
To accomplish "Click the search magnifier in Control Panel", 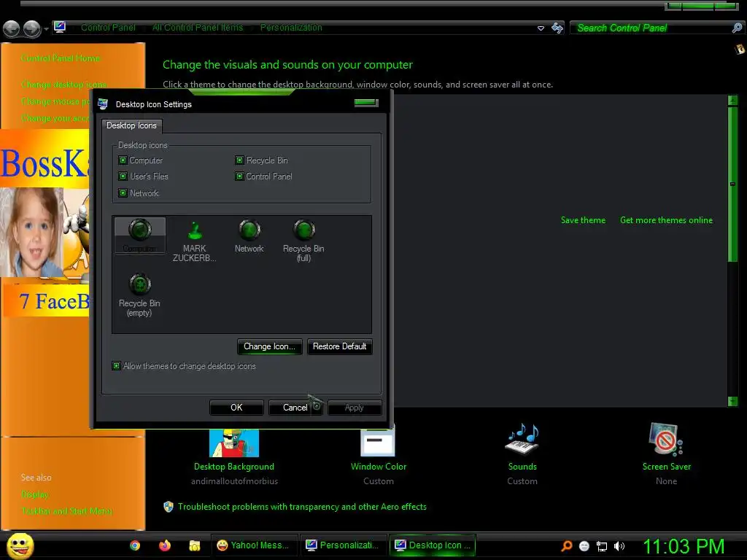I will (x=737, y=28).
